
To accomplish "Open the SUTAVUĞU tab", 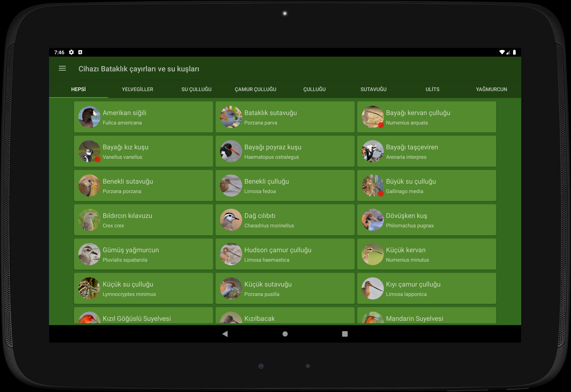I will (373, 89).
